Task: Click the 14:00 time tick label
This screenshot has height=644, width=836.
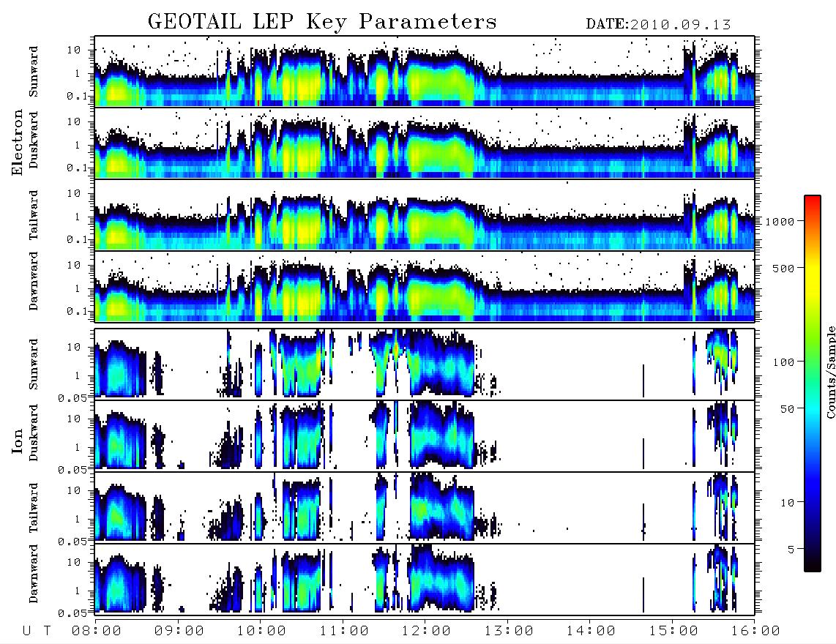Action: tap(591, 632)
